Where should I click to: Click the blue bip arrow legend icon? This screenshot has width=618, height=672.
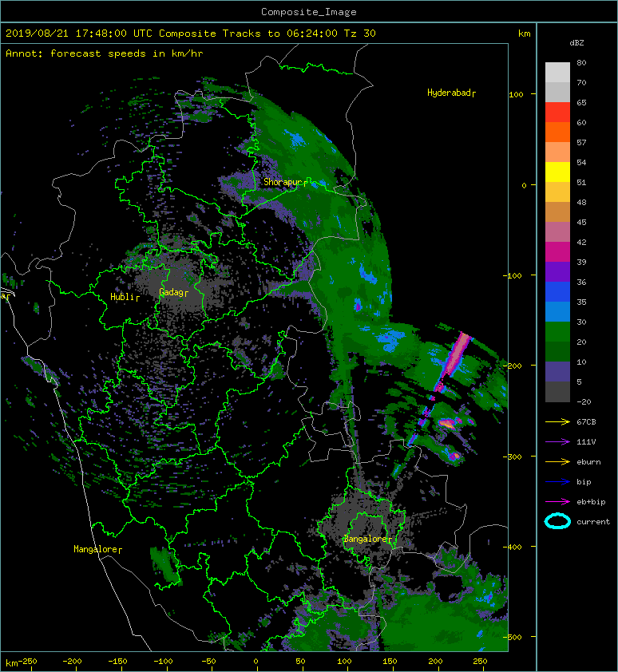click(x=557, y=482)
